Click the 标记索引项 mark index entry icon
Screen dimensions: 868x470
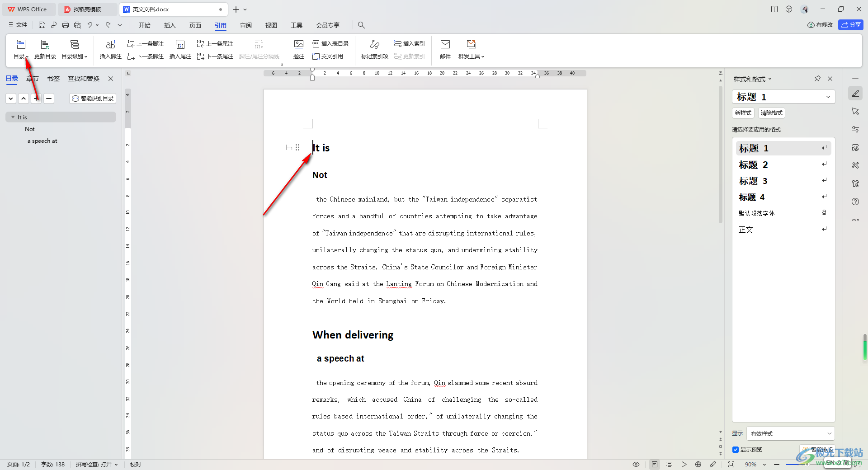pos(375,44)
